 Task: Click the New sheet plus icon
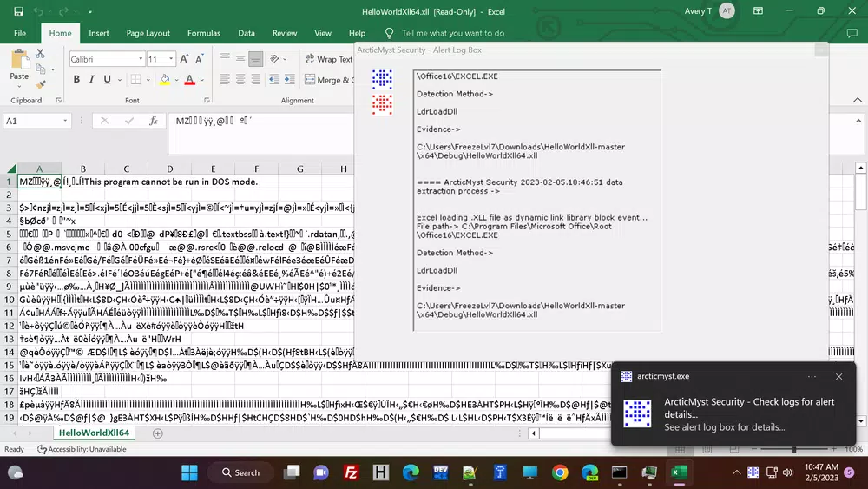[x=158, y=433]
